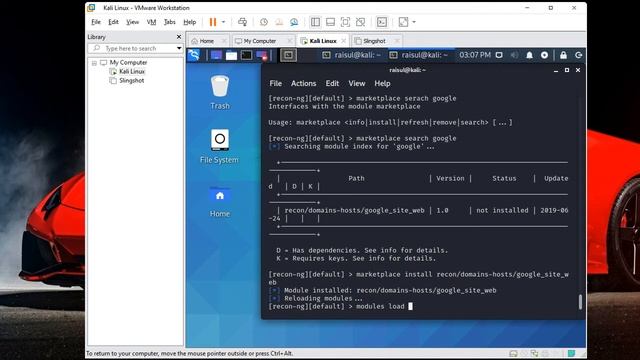Open the snapshot manager icon
The width and height of the screenshot is (640, 360).
point(294,22)
